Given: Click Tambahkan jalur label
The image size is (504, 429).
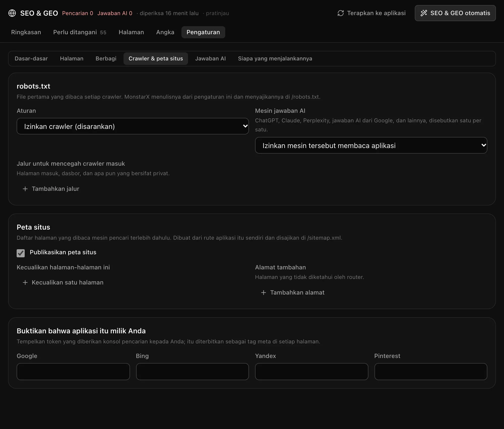Looking at the screenshot, I should click(55, 189).
